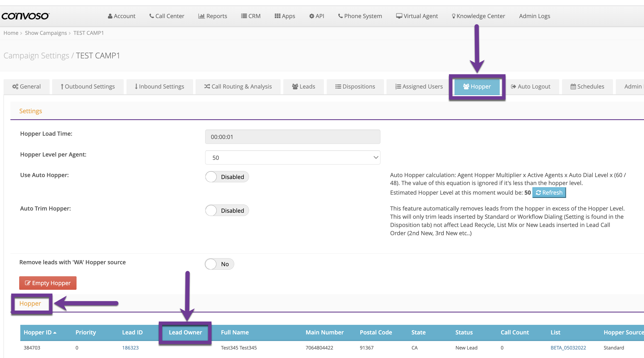Click the gears icon on General tab
The width and height of the screenshot is (644, 358).
pos(15,87)
